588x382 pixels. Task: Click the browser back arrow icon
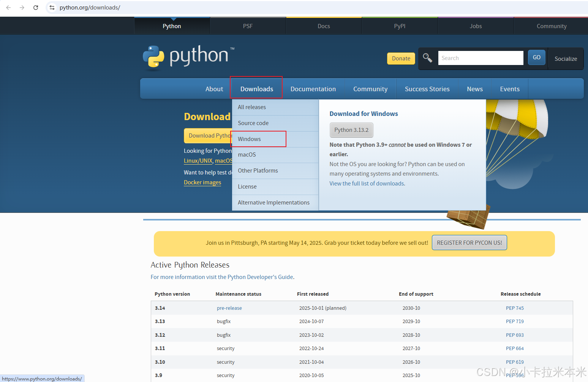(x=8, y=8)
